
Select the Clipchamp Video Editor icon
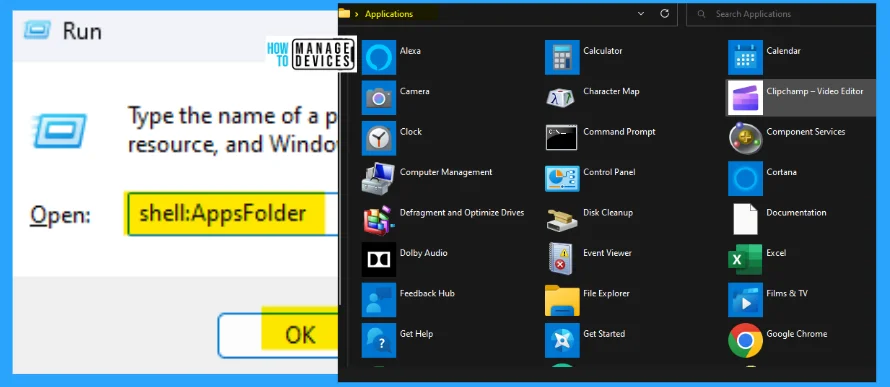745,98
